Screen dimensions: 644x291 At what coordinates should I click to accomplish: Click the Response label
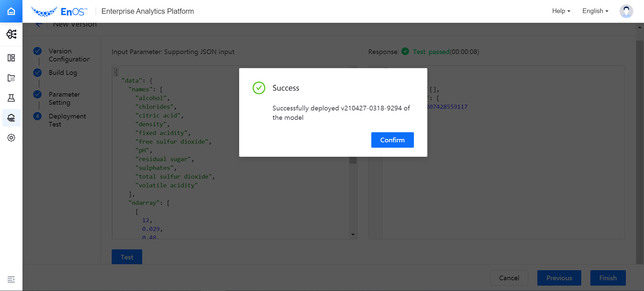tap(383, 52)
